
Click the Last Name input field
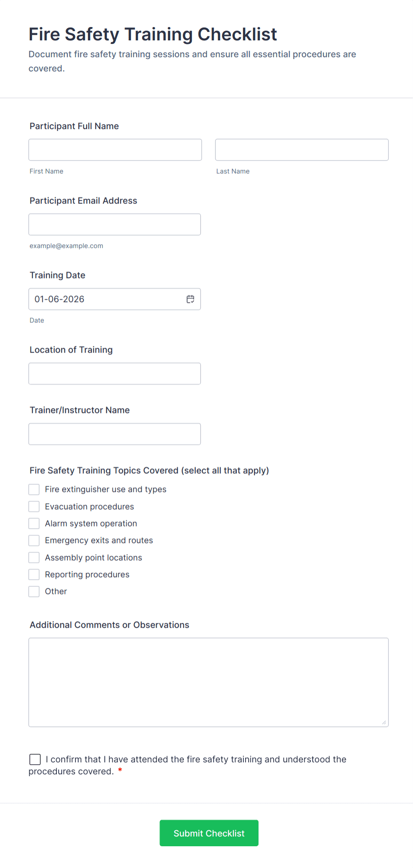point(302,150)
